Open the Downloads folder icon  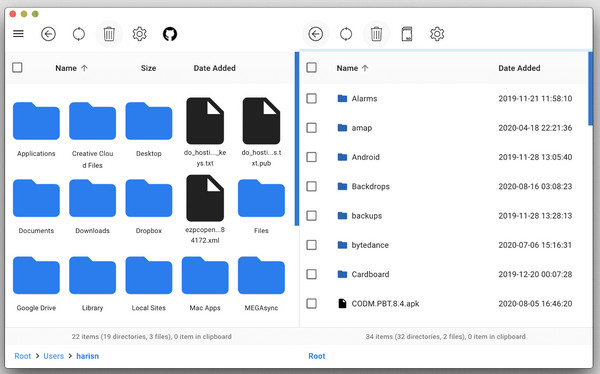[93, 198]
